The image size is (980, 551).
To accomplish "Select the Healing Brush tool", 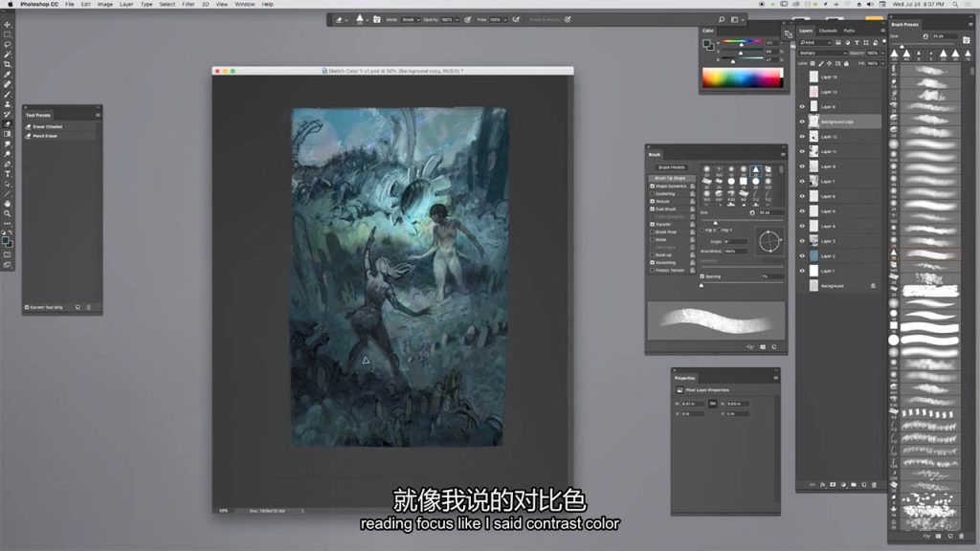I will coord(8,84).
